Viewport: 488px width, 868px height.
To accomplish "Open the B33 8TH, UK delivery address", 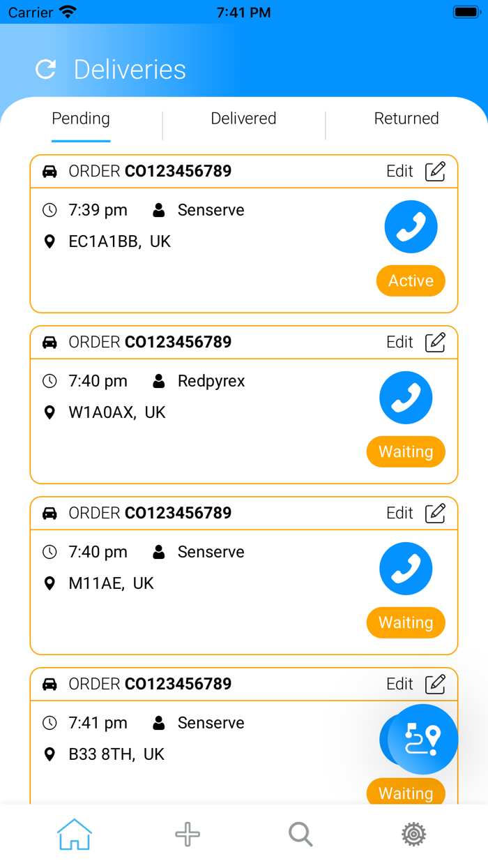I will click(116, 754).
